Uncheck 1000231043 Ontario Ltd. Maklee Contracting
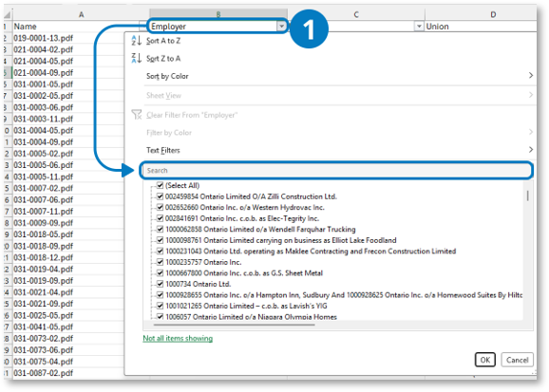Screen dimensions: 549x392 click(160, 251)
